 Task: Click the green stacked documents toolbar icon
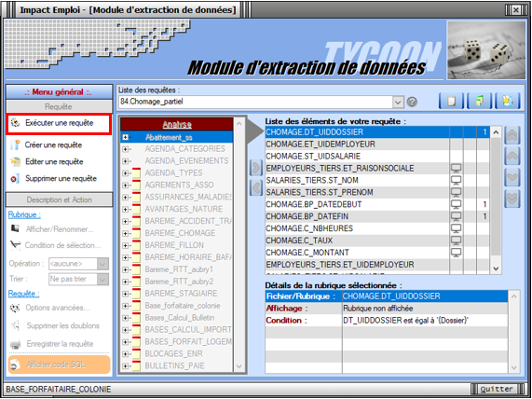point(479,102)
